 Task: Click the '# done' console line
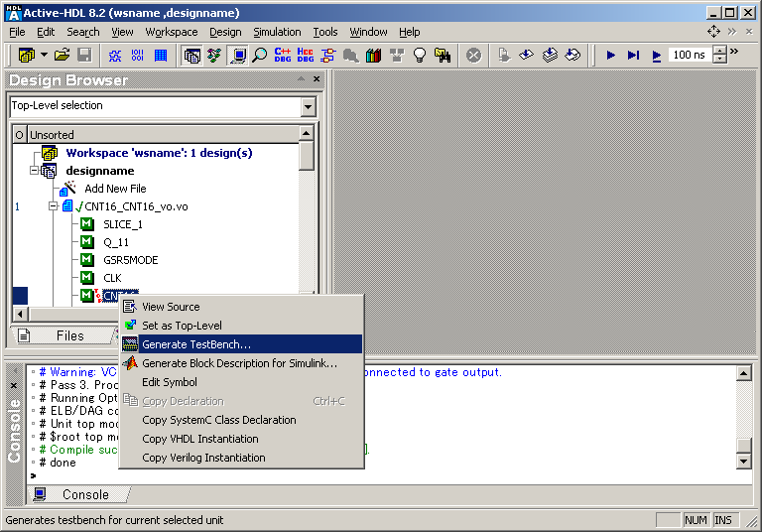pos(58,463)
